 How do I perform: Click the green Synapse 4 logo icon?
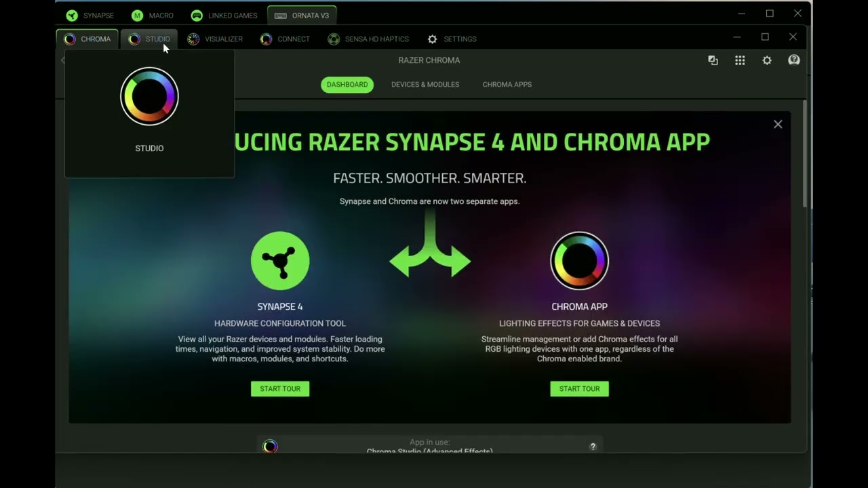(280, 261)
